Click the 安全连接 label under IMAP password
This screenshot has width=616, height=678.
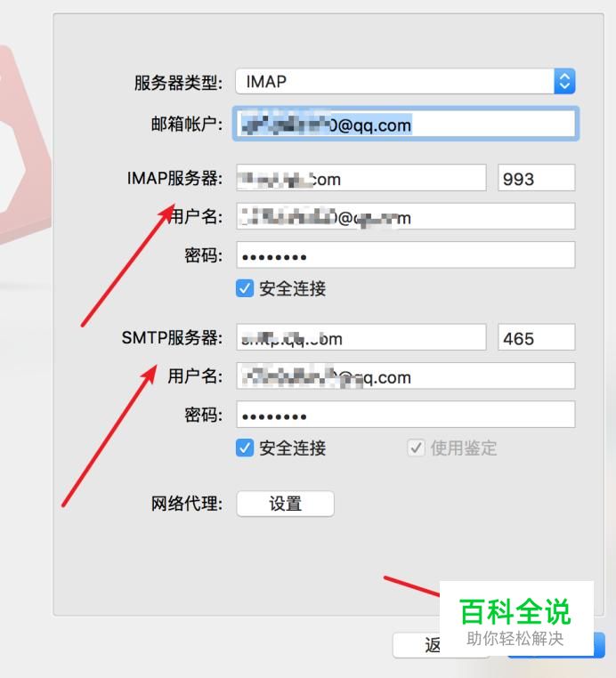coord(293,288)
